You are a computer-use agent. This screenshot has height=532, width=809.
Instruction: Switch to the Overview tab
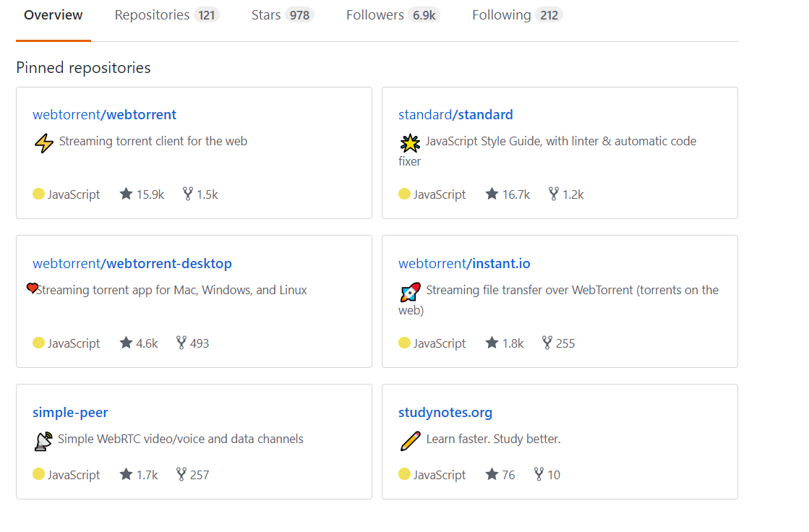click(x=53, y=15)
